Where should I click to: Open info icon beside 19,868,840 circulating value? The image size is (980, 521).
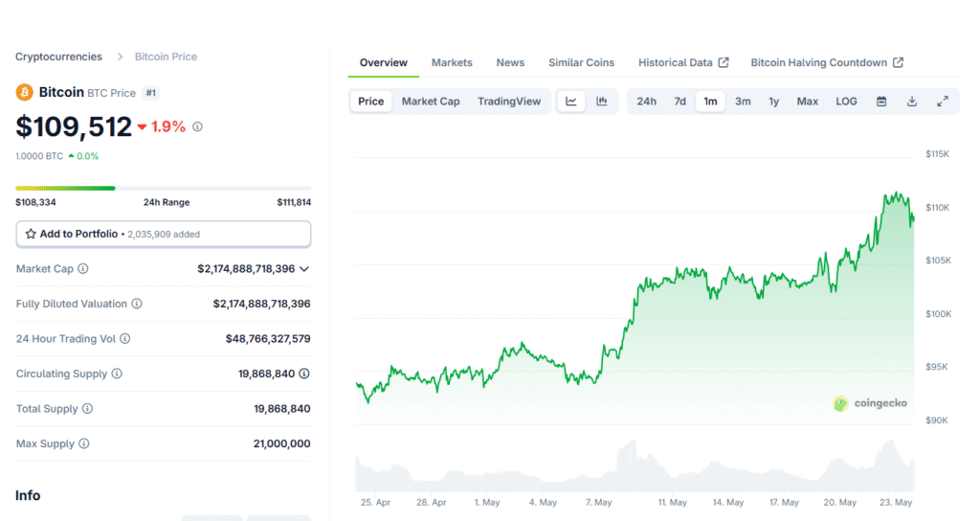(x=304, y=374)
